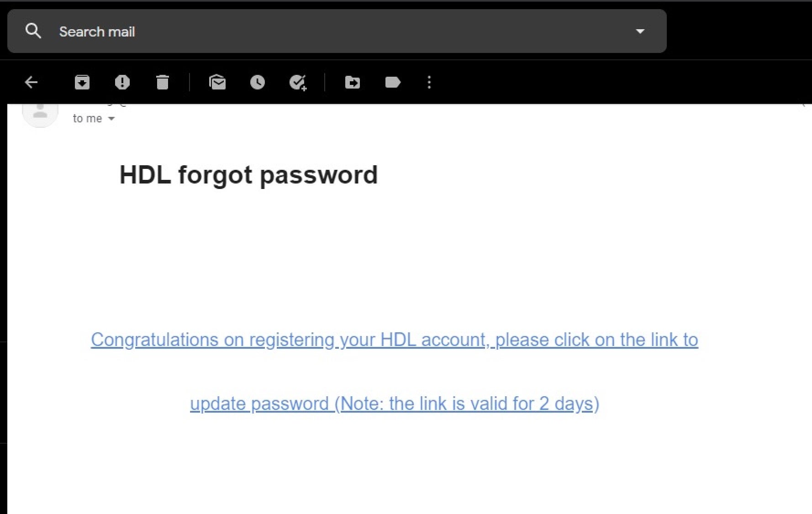Click the "HDL forgot password" heading
Screen dimensions: 812x514
pyautogui.click(x=248, y=175)
